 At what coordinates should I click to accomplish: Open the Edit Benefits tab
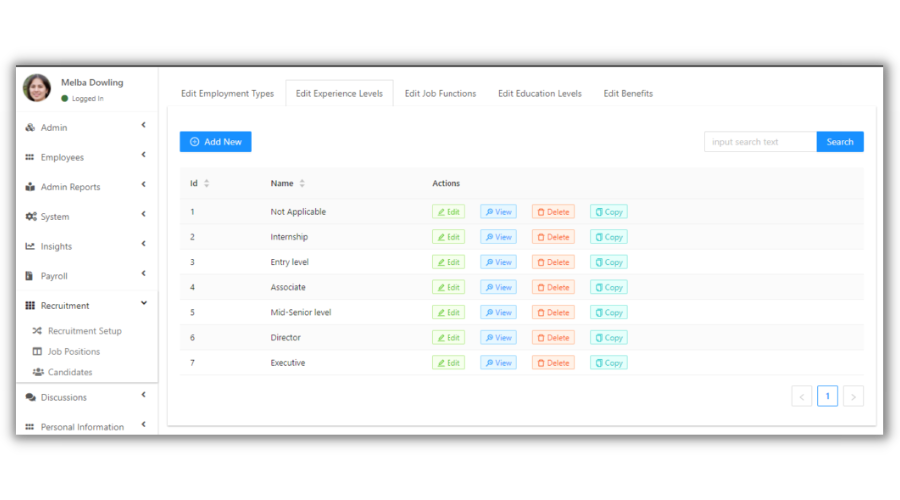[x=628, y=94]
